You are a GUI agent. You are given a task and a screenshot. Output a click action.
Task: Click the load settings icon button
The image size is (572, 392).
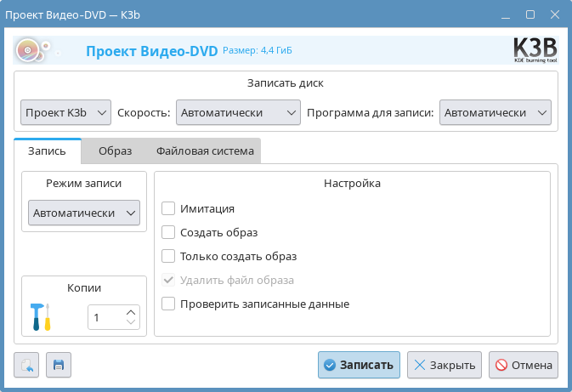click(26, 365)
